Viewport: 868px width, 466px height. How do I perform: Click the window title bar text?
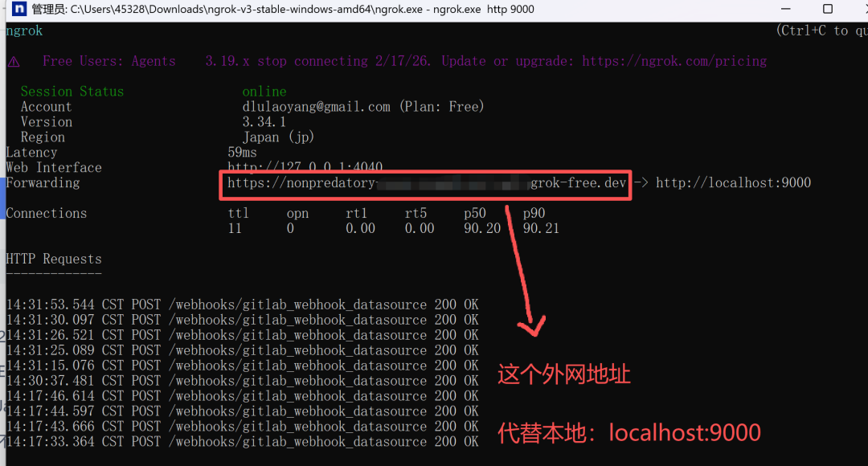point(283,9)
